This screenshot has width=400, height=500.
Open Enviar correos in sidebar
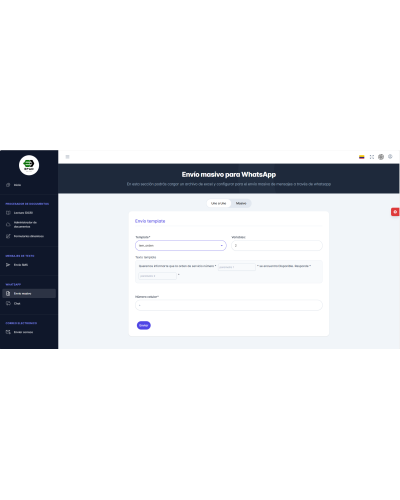(19, 332)
